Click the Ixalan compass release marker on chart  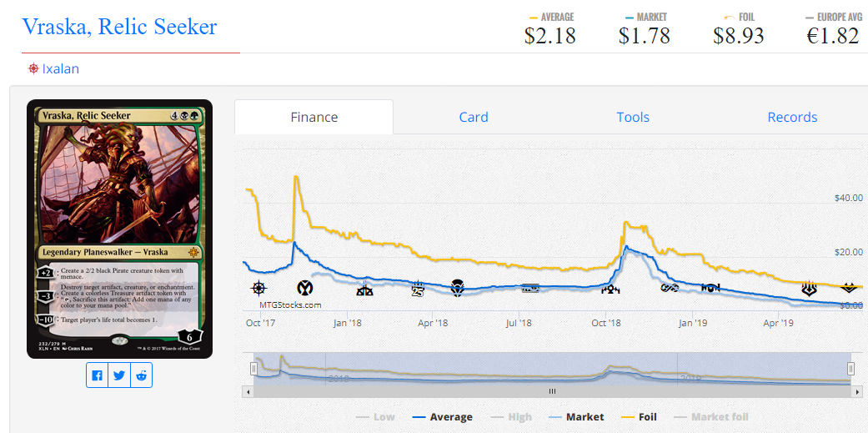(x=258, y=288)
